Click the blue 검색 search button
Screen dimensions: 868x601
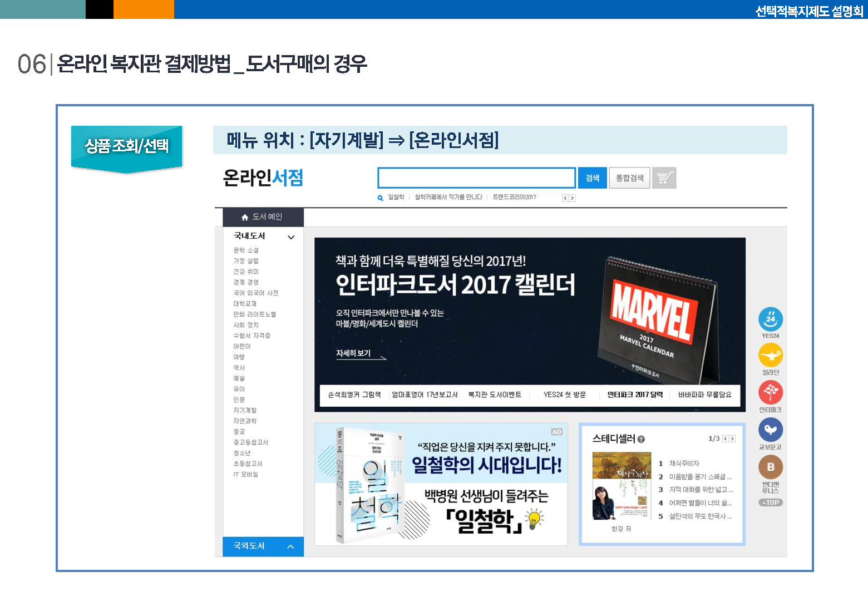click(x=593, y=178)
